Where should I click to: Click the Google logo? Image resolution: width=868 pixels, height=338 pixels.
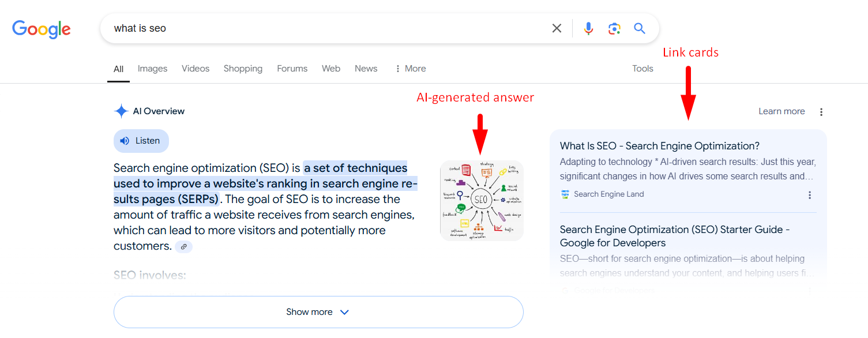(42, 29)
